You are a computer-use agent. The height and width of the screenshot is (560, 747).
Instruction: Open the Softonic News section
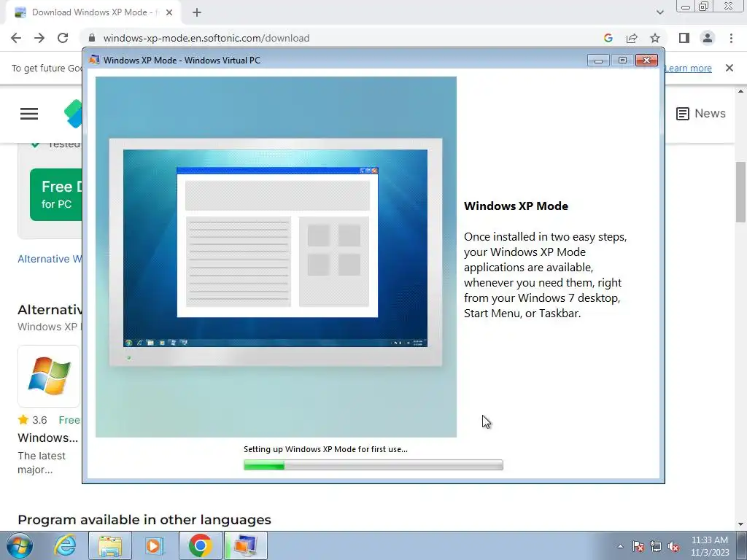click(701, 114)
